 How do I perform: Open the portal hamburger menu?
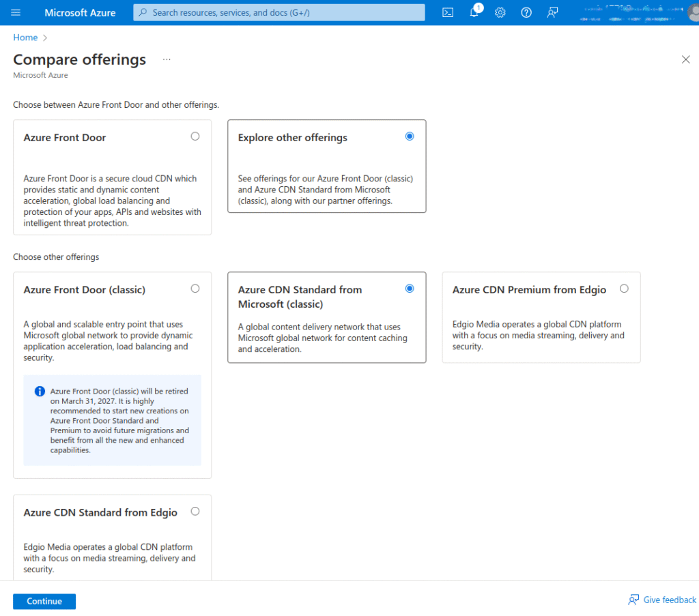(16, 12)
